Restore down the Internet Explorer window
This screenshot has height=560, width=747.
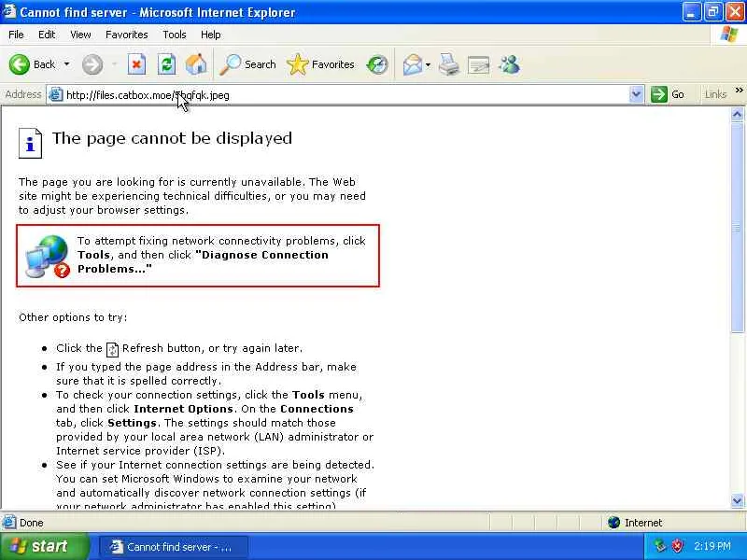[712, 12]
